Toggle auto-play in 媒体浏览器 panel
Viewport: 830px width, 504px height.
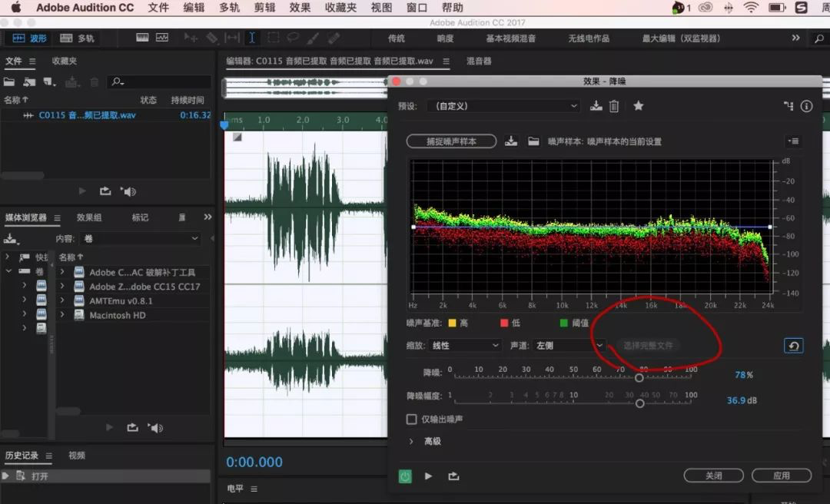tap(155, 427)
